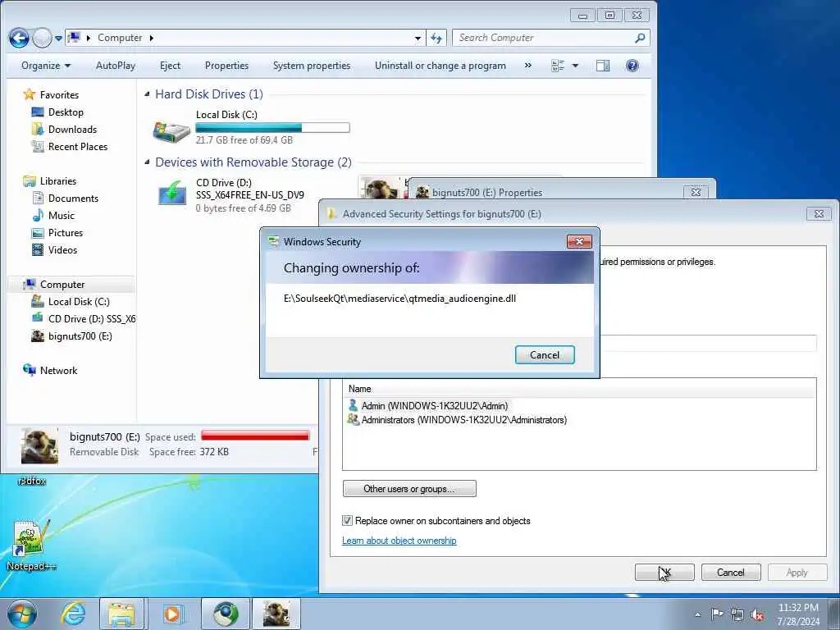Open Learn about object ownership link
This screenshot has width=840, height=630.
[399, 541]
